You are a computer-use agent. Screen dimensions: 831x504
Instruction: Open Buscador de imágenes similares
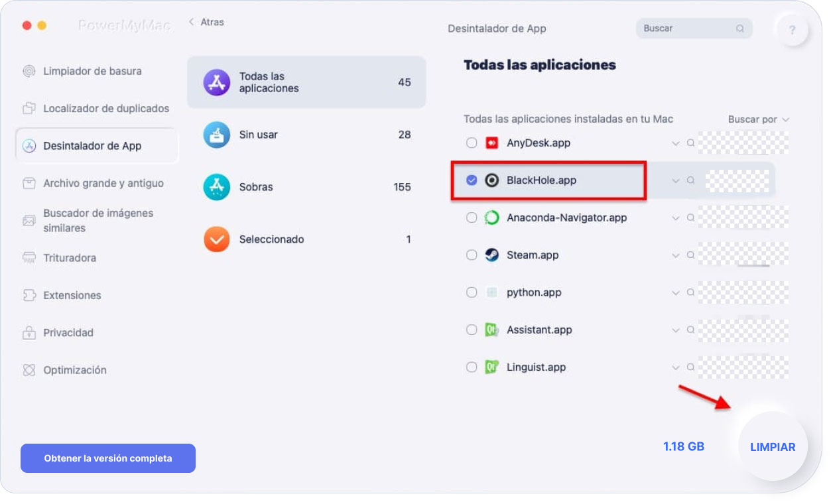96,220
